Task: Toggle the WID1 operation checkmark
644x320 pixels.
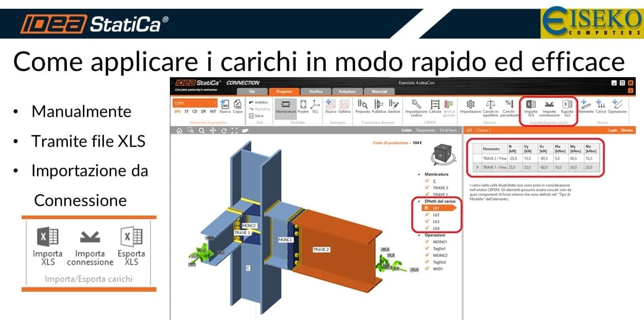Action: 426,269
